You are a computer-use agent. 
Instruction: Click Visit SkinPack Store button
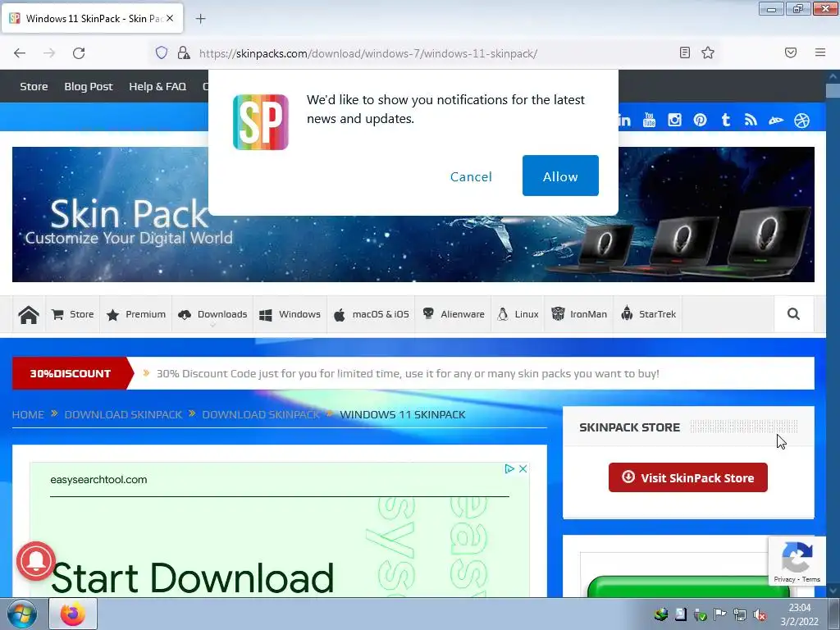pos(688,477)
